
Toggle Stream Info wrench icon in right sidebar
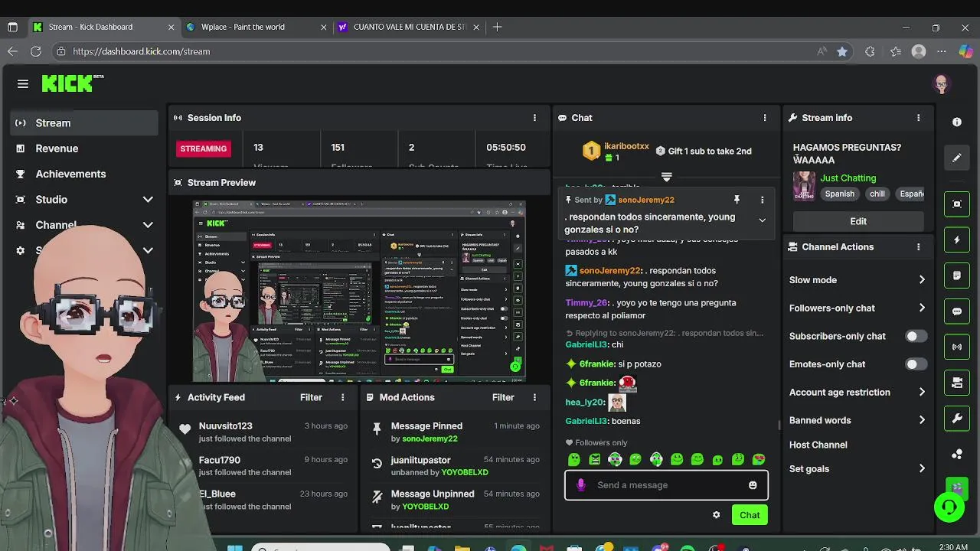point(957,419)
